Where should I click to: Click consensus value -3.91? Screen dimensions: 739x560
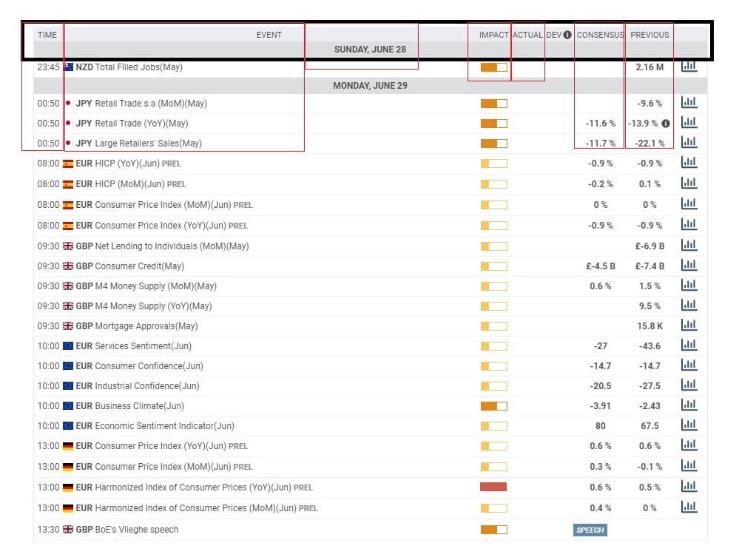tap(601, 406)
